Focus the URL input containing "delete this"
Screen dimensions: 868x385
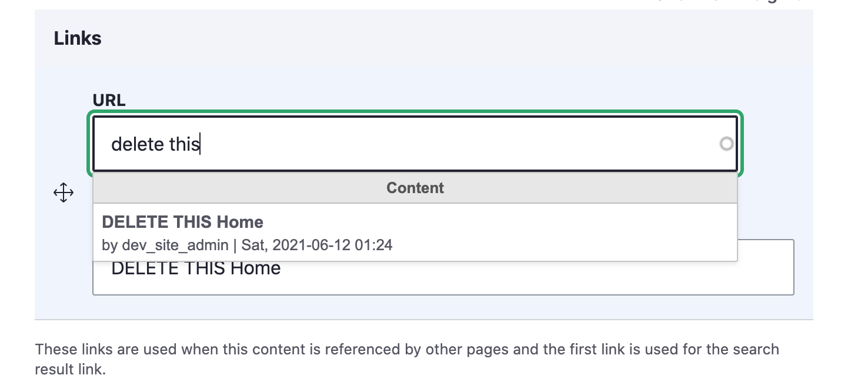click(415, 144)
